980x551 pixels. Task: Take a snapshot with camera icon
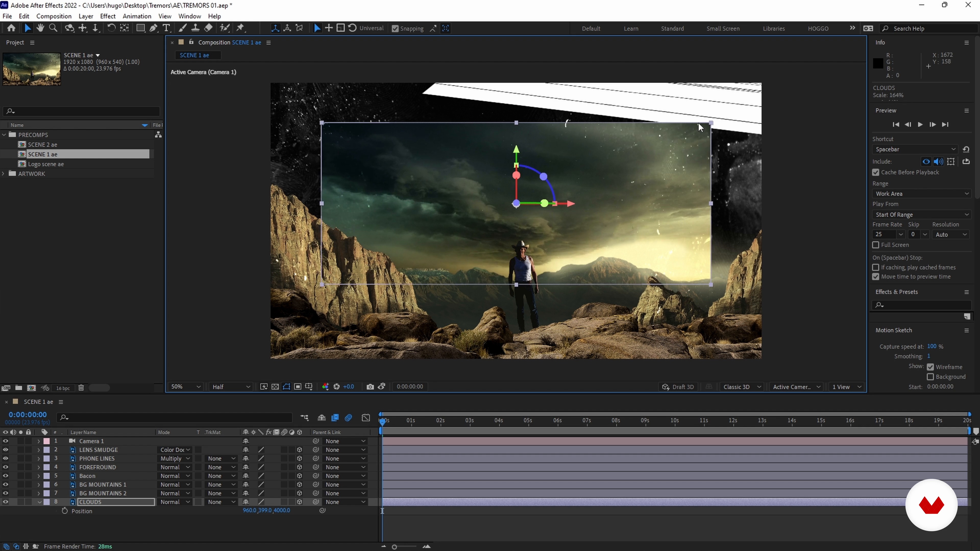[370, 387]
